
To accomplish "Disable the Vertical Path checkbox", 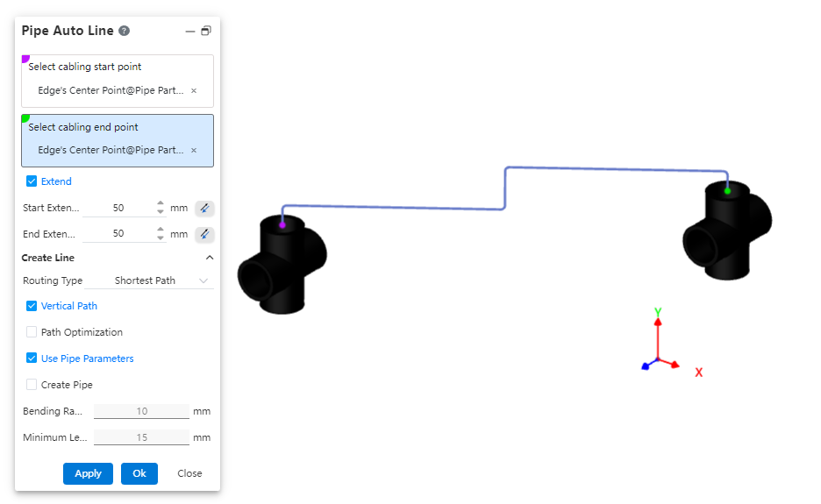I will pos(32,306).
